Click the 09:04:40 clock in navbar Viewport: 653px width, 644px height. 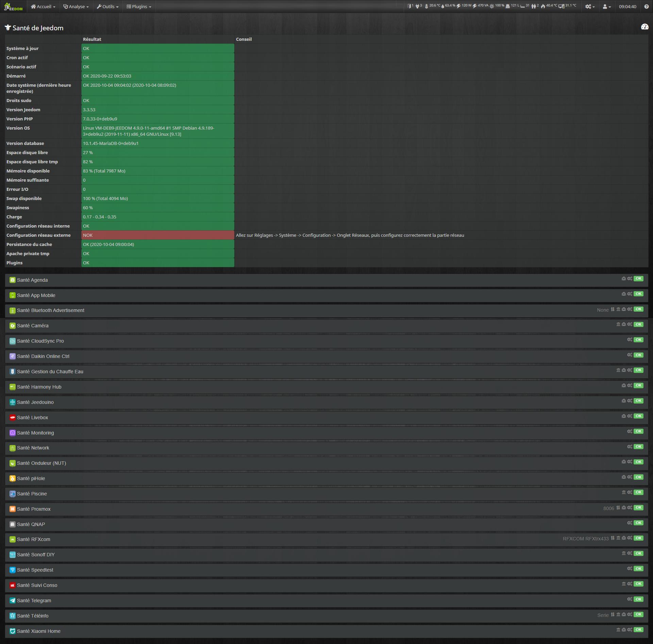[x=627, y=6]
